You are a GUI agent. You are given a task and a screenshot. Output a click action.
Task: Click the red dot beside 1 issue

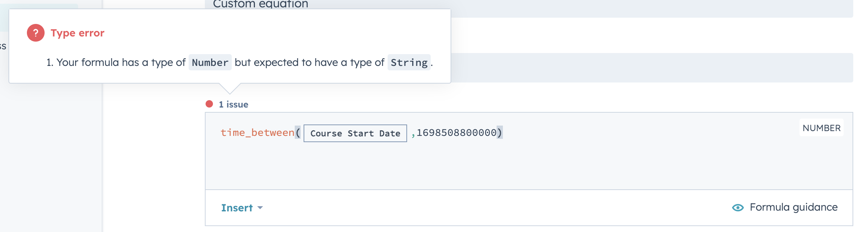click(209, 103)
